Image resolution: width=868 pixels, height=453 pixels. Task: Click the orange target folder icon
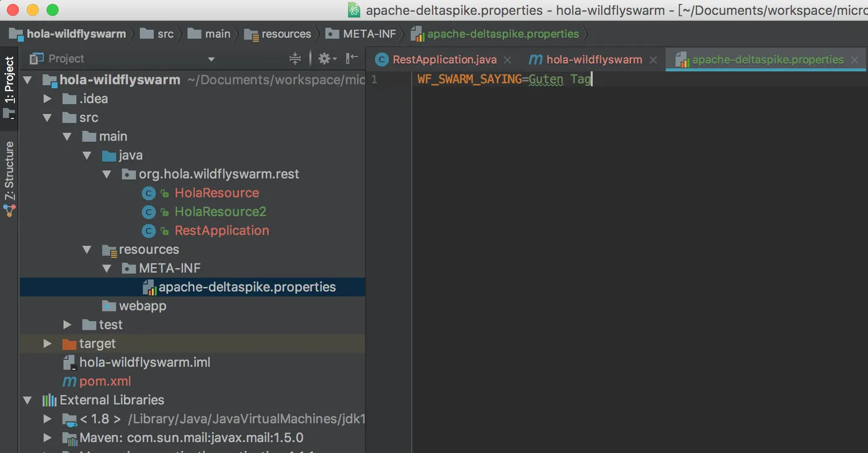[x=69, y=344]
